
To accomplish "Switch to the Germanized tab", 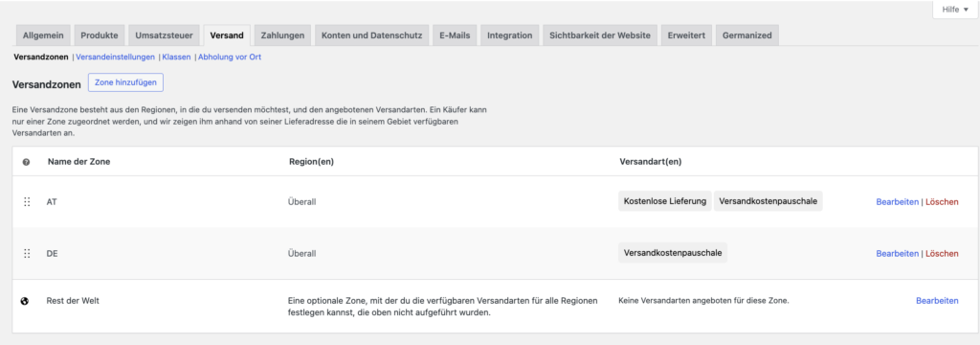I will [x=746, y=35].
